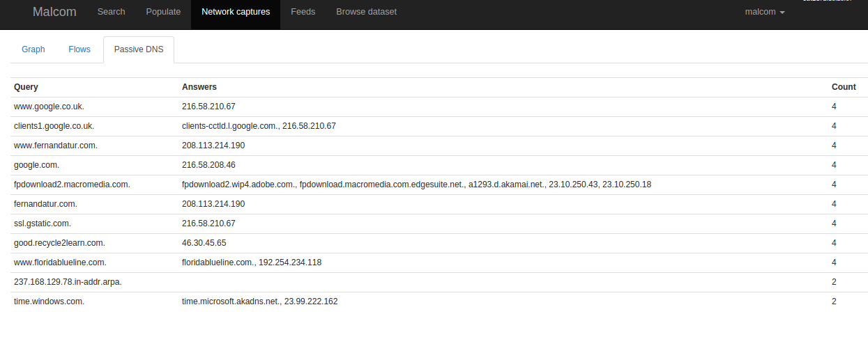Select the time.windows.com. query cell
The width and height of the screenshot is (868, 353).
(x=49, y=301)
